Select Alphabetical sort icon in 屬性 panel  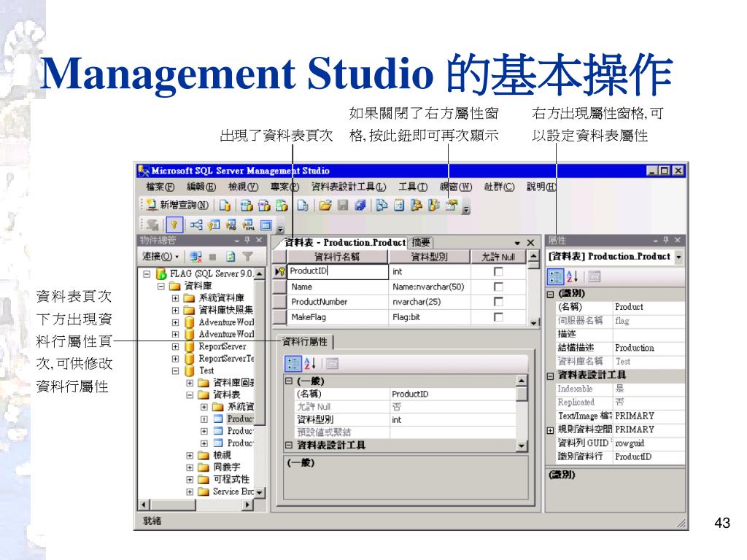572,276
